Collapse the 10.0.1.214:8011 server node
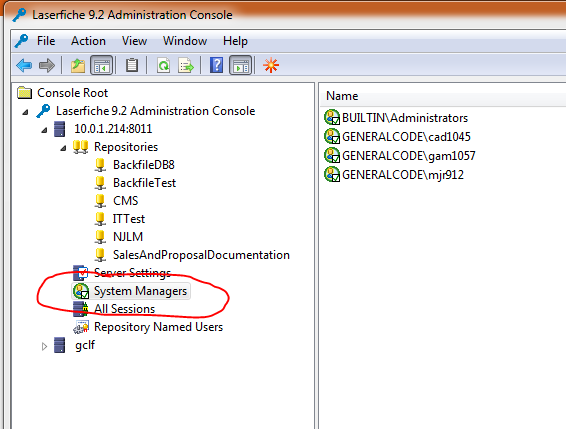The height and width of the screenshot is (429, 566). [44, 130]
